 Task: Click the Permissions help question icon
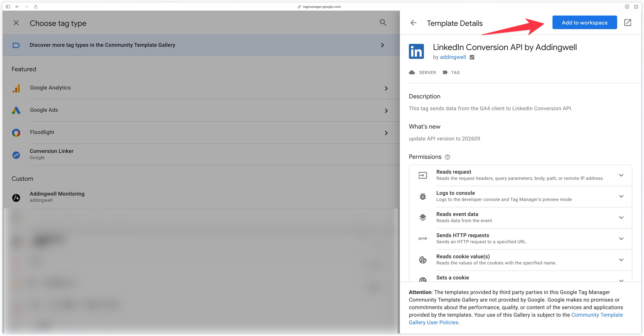pos(447,157)
